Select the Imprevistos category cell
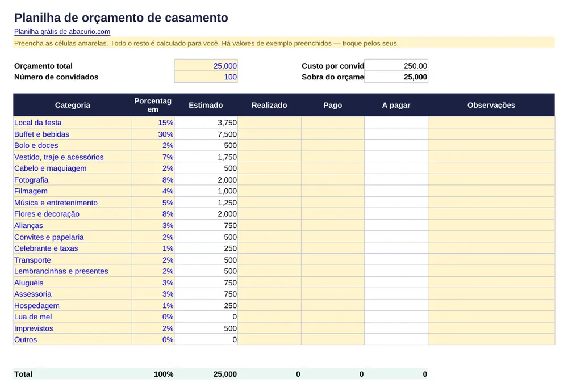 click(73, 328)
